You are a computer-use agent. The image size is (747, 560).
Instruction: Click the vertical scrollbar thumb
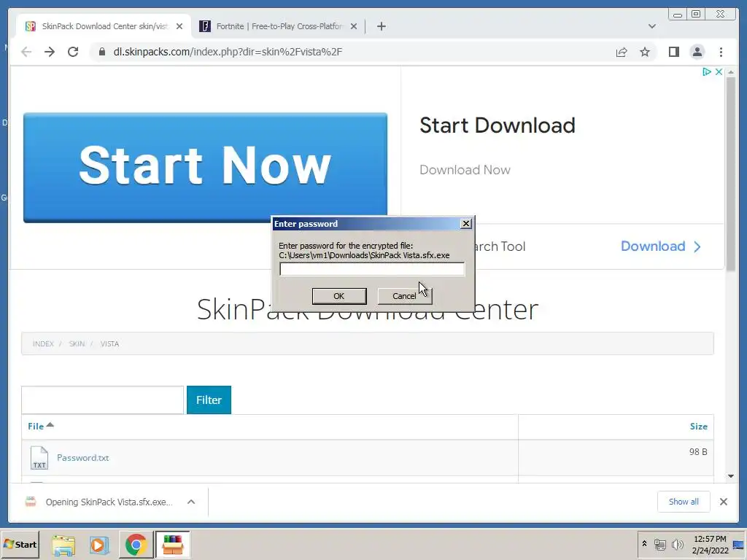pyautogui.click(x=731, y=174)
